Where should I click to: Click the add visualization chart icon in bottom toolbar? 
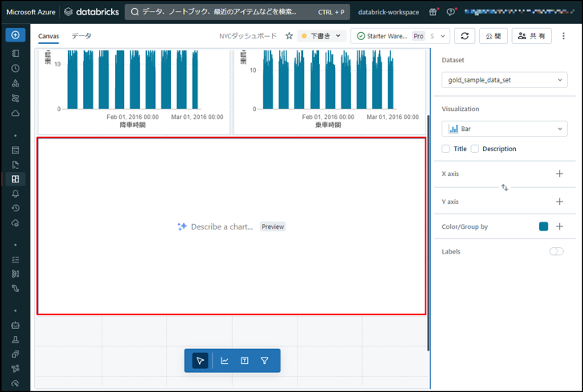[225, 361]
